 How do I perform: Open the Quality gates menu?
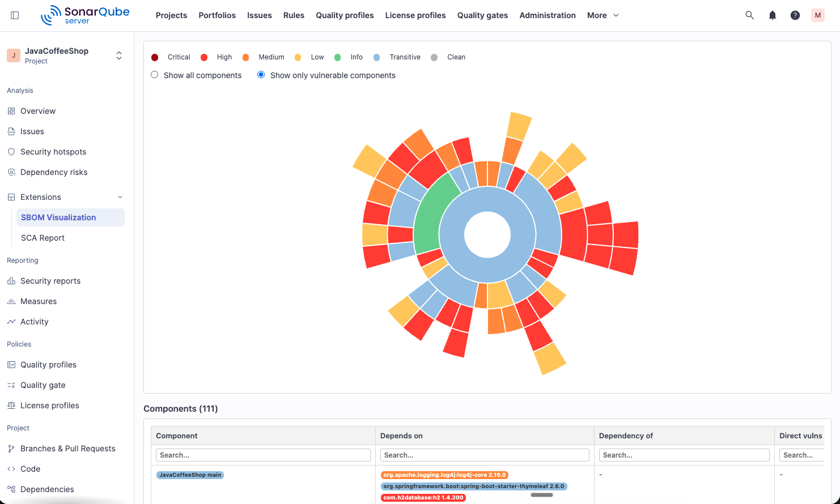[482, 15]
